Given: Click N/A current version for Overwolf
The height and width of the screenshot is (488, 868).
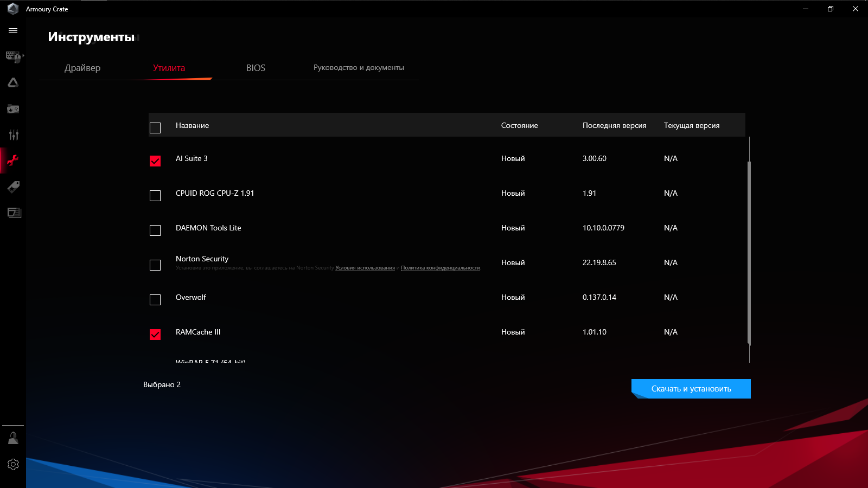Looking at the screenshot, I should point(671,297).
